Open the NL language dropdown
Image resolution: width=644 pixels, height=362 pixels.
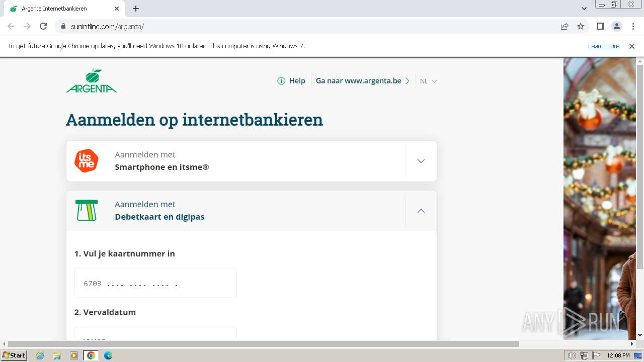429,81
